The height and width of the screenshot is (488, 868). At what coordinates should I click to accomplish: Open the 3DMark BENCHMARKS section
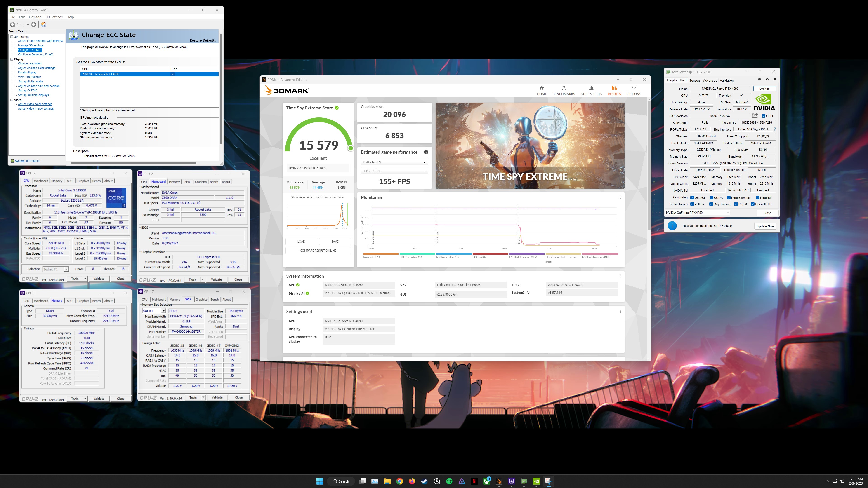pos(563,91)
